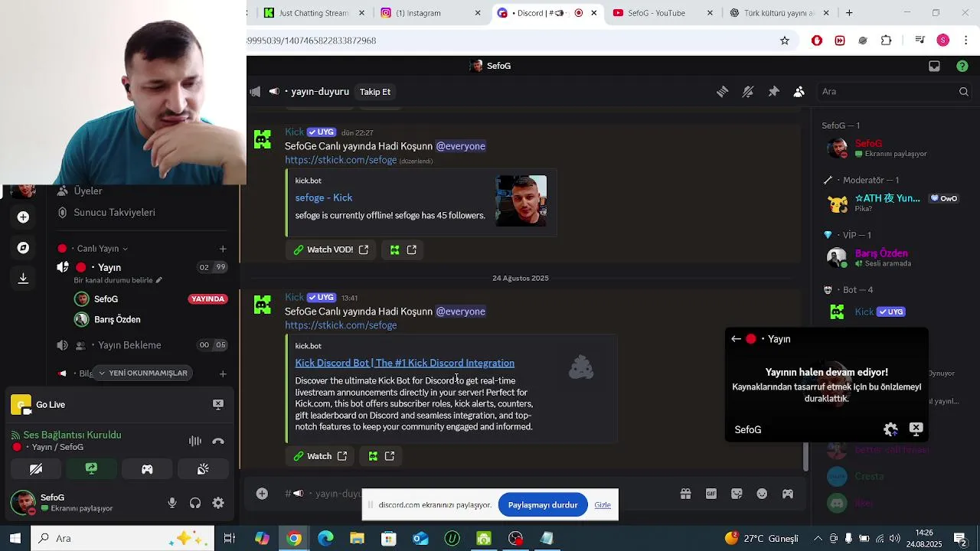980x551 pixels.
Task: Open the first stkick.com/sefoge link
Action: [x=341, y=160]
